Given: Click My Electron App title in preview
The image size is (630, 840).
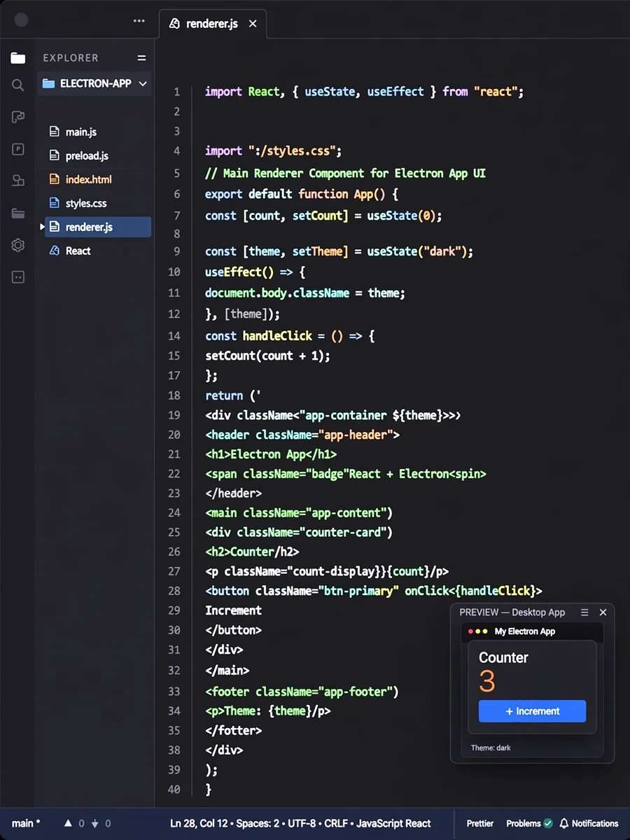Looking at the screenshot, I should click(525, 631).
